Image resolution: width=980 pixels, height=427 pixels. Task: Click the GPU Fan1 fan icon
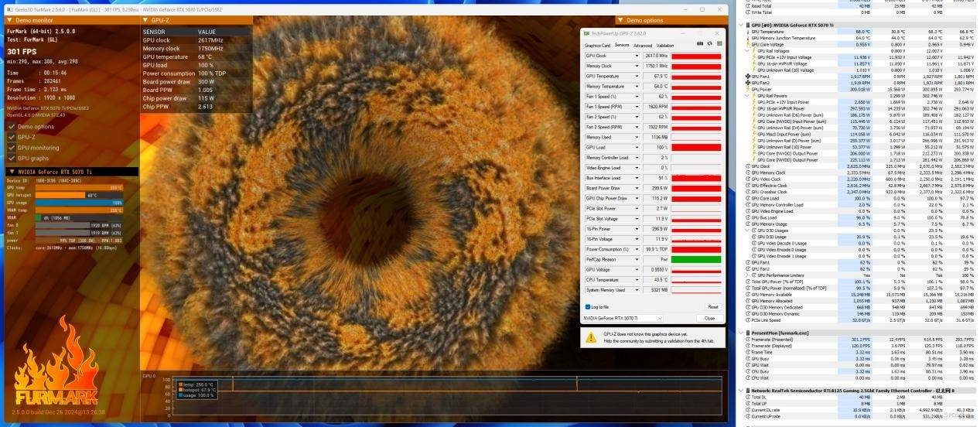click(x=748, y=77)
